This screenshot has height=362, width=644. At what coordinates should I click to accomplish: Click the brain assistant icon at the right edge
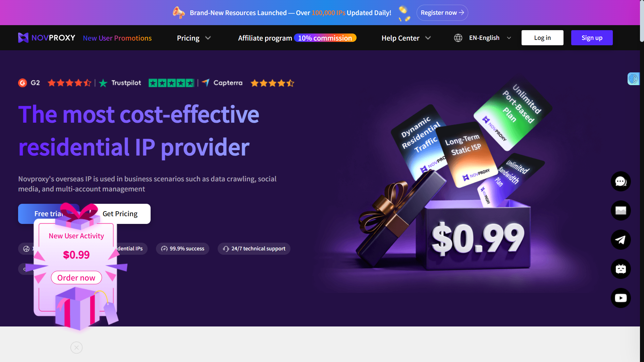pyautogui.click(x=633, y=79)
